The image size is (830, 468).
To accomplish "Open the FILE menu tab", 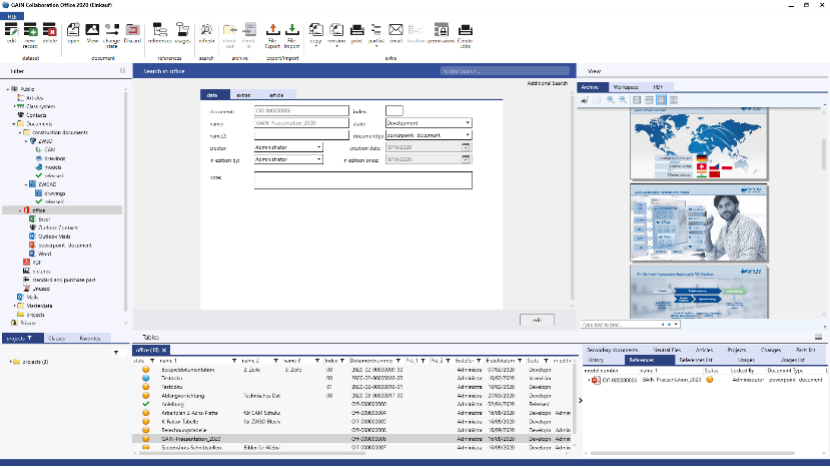I will coord(12,16).
